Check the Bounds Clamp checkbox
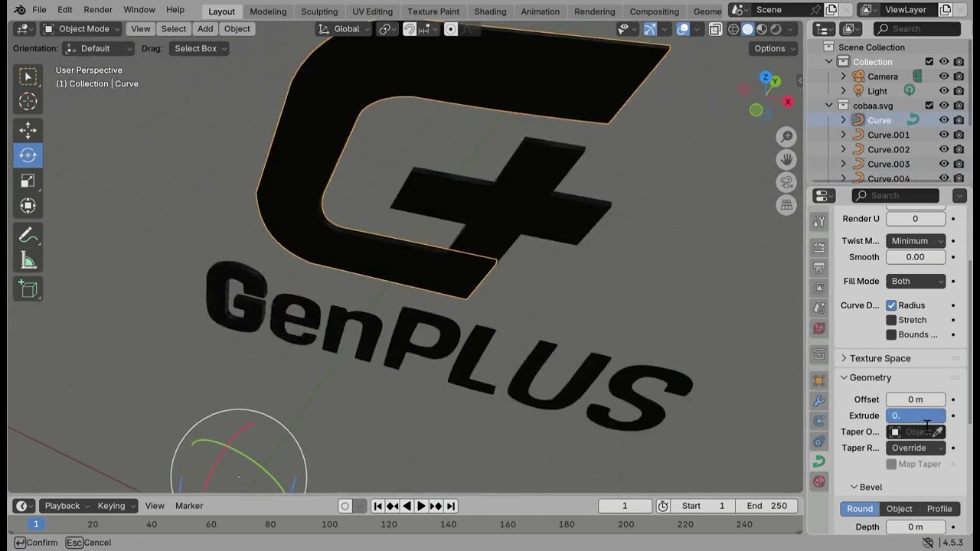 [x=891, y=334]
